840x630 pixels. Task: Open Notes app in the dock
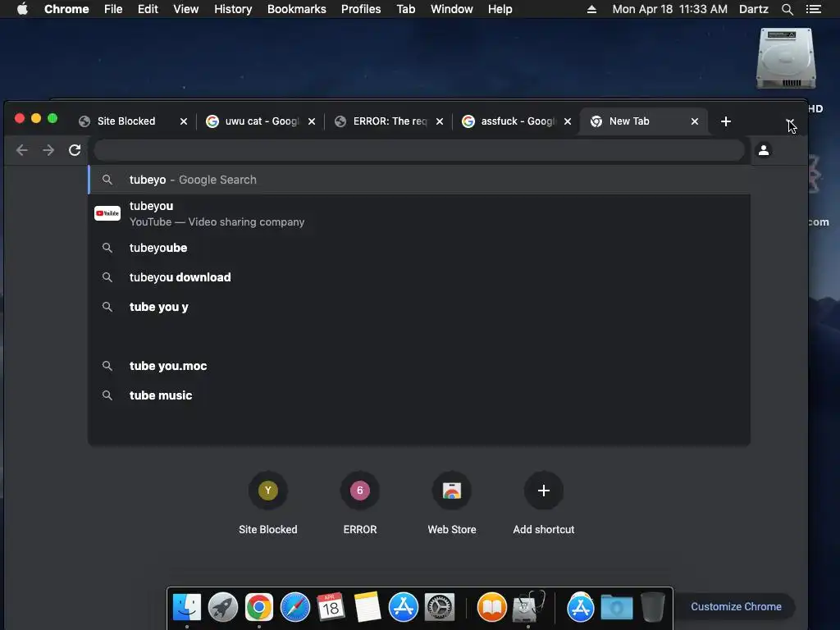coord(367,608)
